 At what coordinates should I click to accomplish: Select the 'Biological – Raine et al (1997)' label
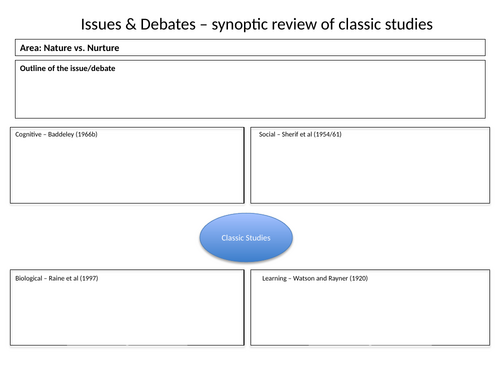56,278
